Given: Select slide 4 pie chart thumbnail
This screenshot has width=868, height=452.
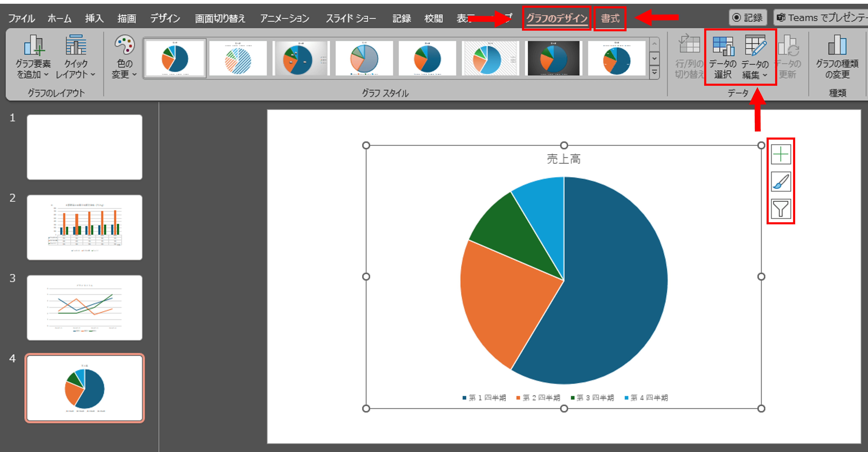Looking at the screenshot, I should [x=85, y=388].
